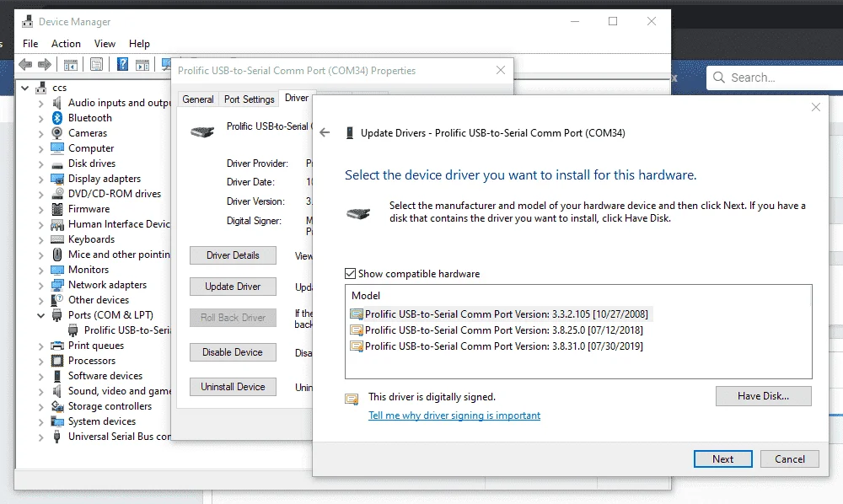Click the Help question-mark toolbar icon

coord(122,65)
